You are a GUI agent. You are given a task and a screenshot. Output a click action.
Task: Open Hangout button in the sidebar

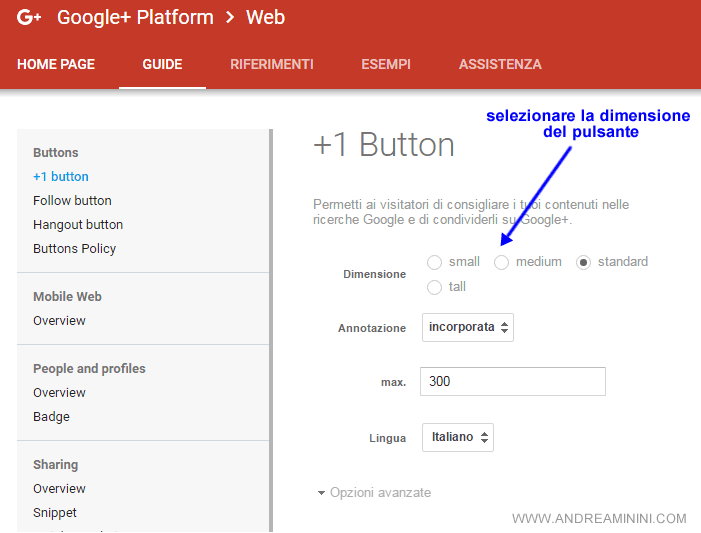78,224
